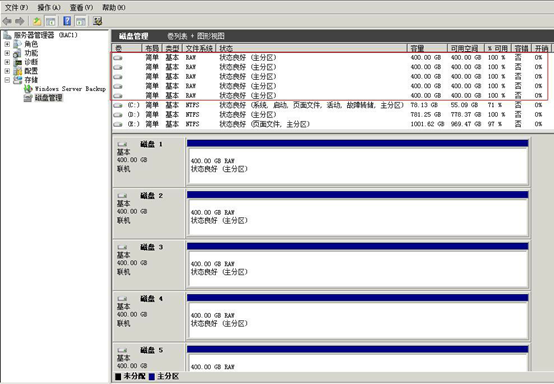Select the 服务器管理器 (RAC1) root node

pyautogui.click(x=46, y=35)
